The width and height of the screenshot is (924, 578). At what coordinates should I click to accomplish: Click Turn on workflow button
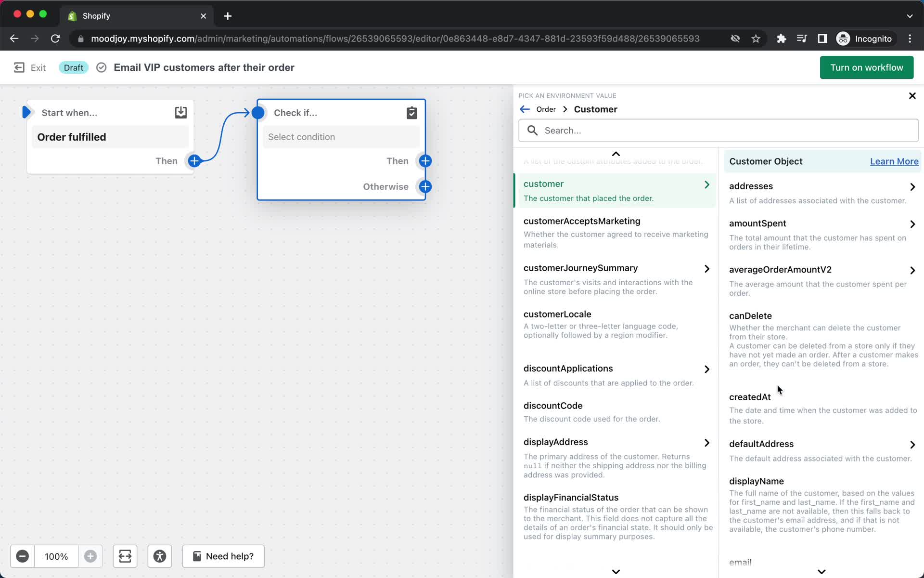pos(867,67)
